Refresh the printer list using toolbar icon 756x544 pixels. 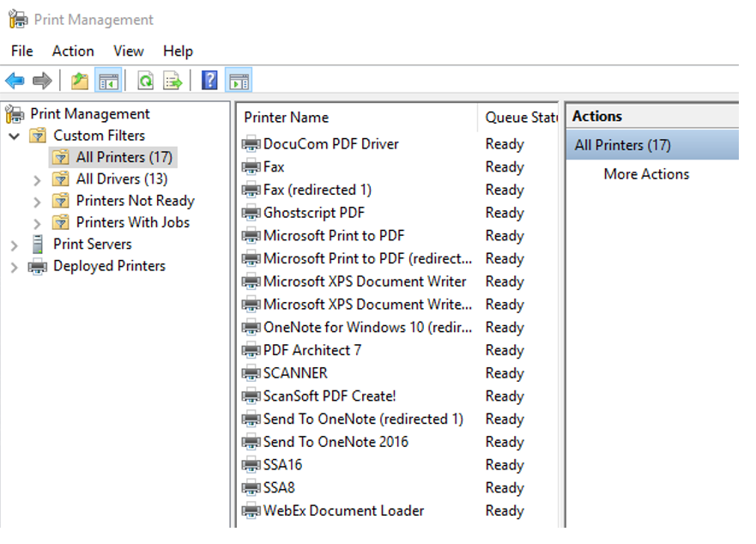tap(145, 81)
